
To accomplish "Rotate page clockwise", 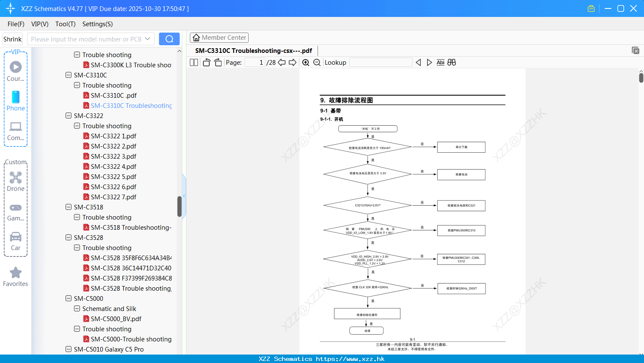I will click(x=218, y=62).
